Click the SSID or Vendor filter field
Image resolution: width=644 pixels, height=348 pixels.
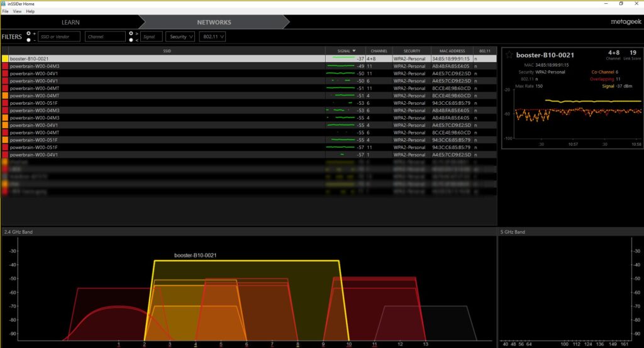point(58,36)
